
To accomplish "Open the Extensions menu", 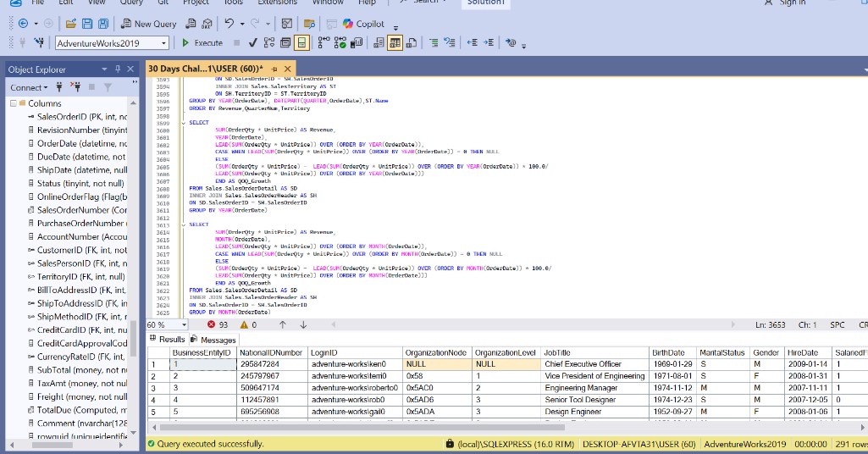I will pyautogui.click(x=278, y=3).
